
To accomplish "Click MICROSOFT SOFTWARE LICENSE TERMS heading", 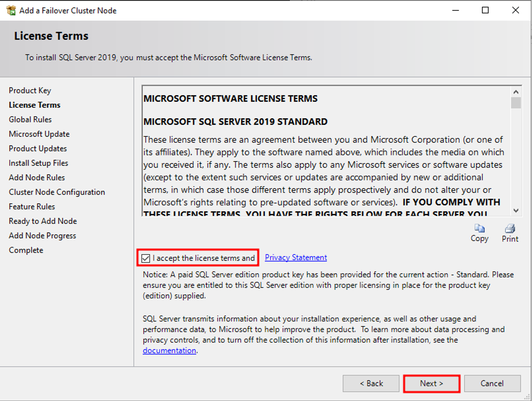I will pos(230,99).
